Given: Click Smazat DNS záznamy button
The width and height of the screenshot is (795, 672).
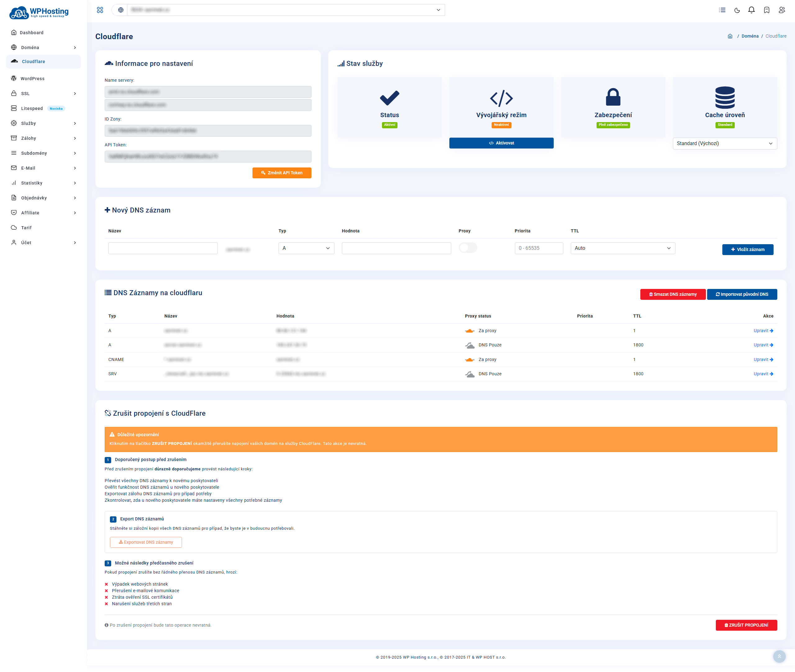Looking at the screenshot, I should coord(672,295).
